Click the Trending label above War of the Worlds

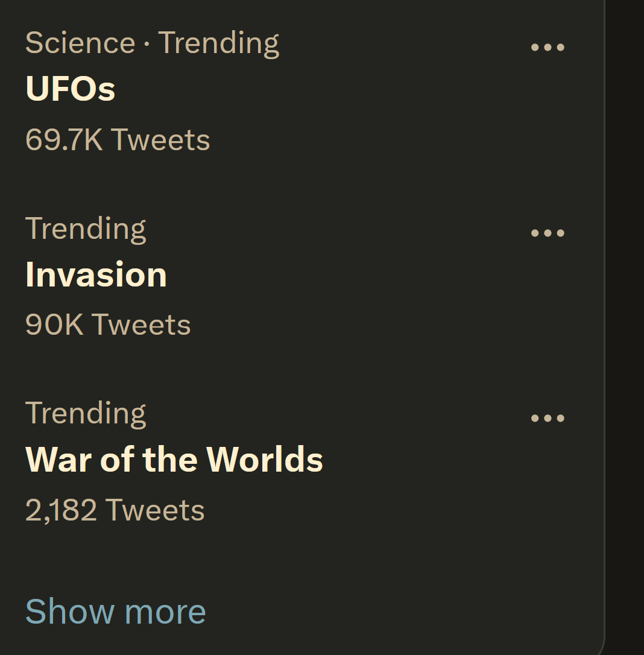click(86, 414)
